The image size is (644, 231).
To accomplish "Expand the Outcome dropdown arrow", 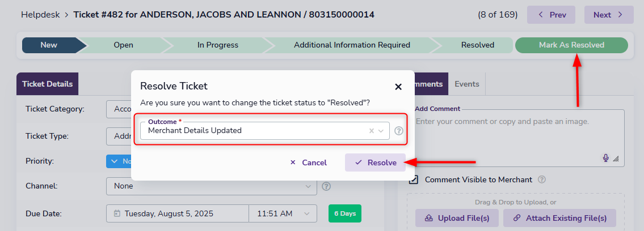I will [x=381, y=131].
